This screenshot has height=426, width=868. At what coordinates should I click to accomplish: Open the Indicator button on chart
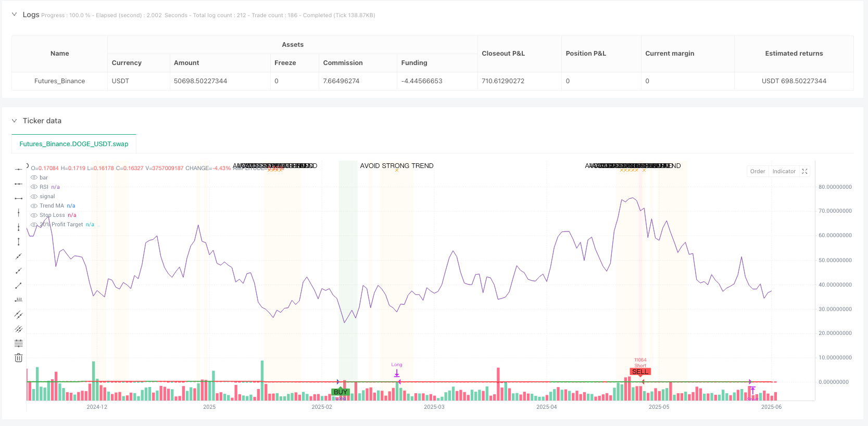point(784,171)
